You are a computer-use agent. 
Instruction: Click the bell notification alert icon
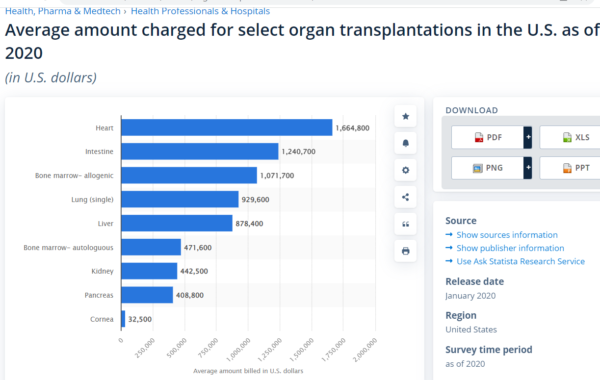pos(406,143)
